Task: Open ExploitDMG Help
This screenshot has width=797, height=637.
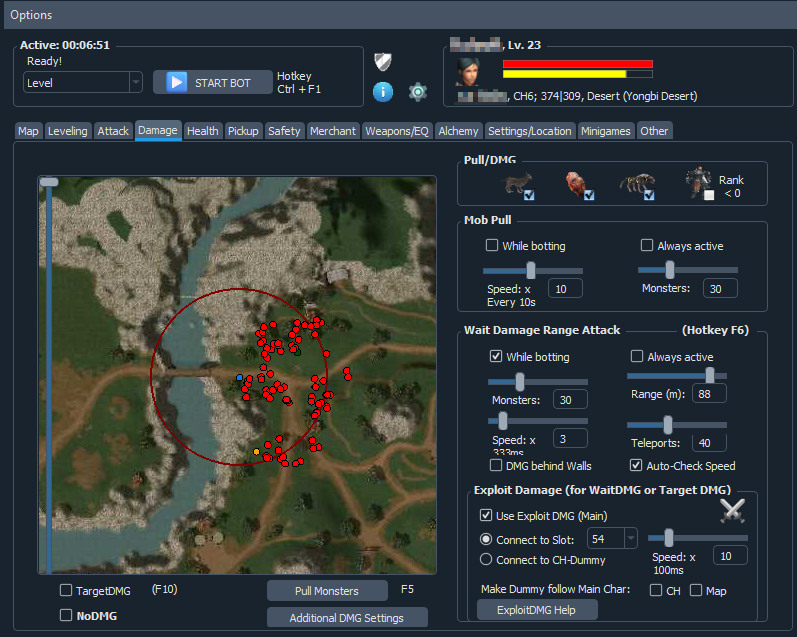Action: pyautogui.click(x=537, y=610)
